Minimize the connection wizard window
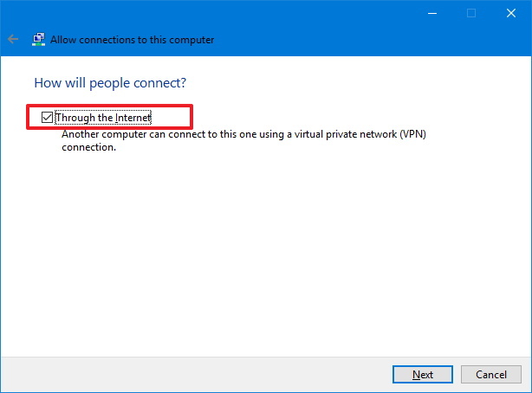The width and height of the screenshot is (532, 393). coord(431,13)
